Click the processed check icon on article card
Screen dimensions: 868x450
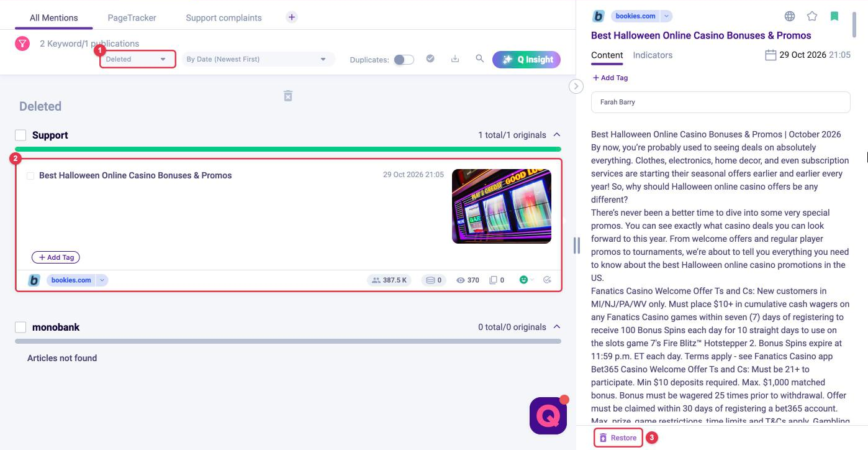tap(547, 280)
